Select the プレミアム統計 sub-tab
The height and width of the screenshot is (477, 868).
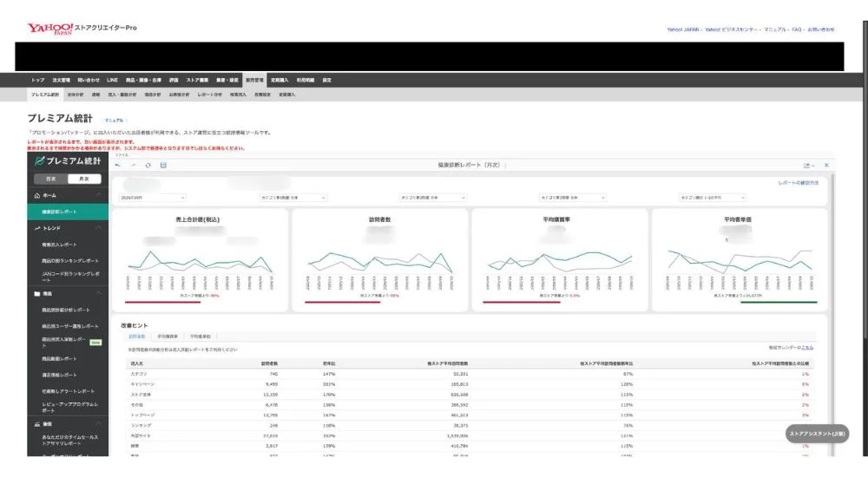tap(45, 95)
